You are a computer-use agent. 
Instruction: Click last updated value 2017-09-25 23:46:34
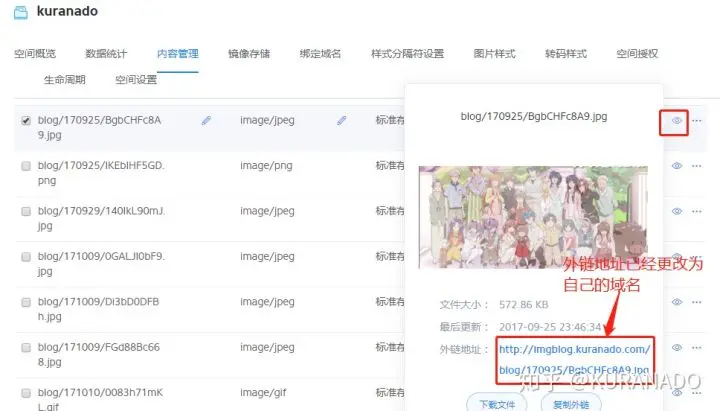(x=550, y=327)
